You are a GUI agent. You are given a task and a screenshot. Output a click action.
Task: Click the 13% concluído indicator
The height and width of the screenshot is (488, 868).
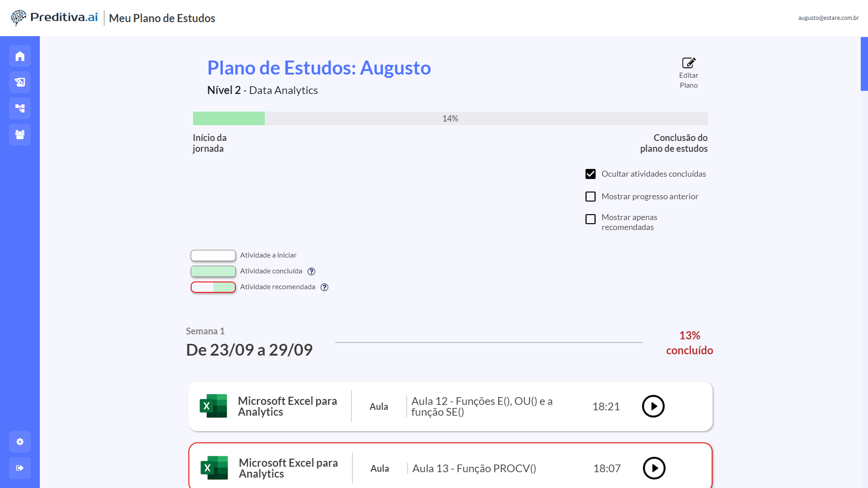pyautogui.click(x=690, y=343)
